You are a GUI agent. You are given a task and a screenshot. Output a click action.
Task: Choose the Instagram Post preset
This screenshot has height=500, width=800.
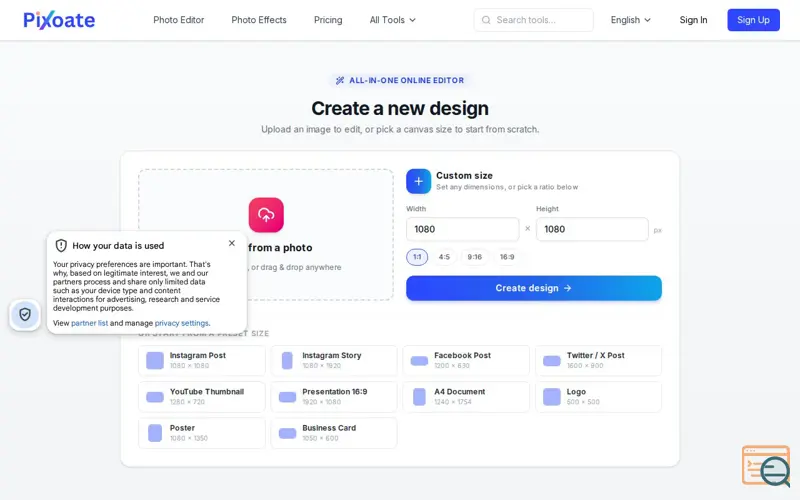coord(202,360)
